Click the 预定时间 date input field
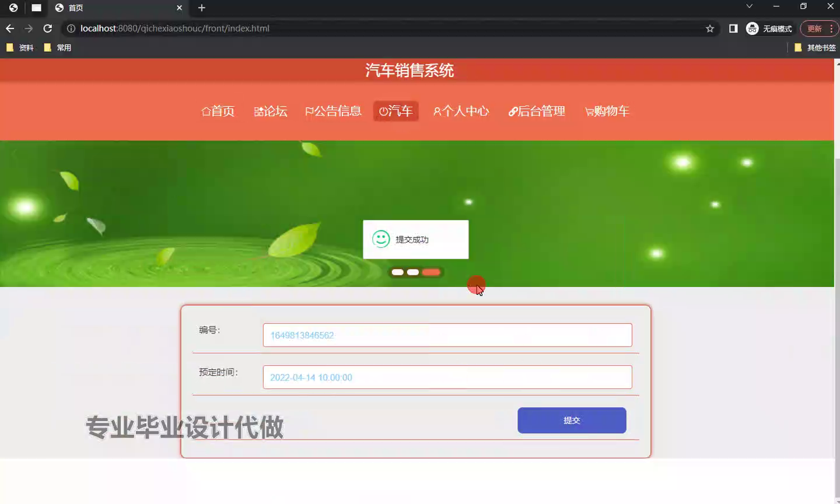Screen dimensions: 840x504 [x=447, y=377]
